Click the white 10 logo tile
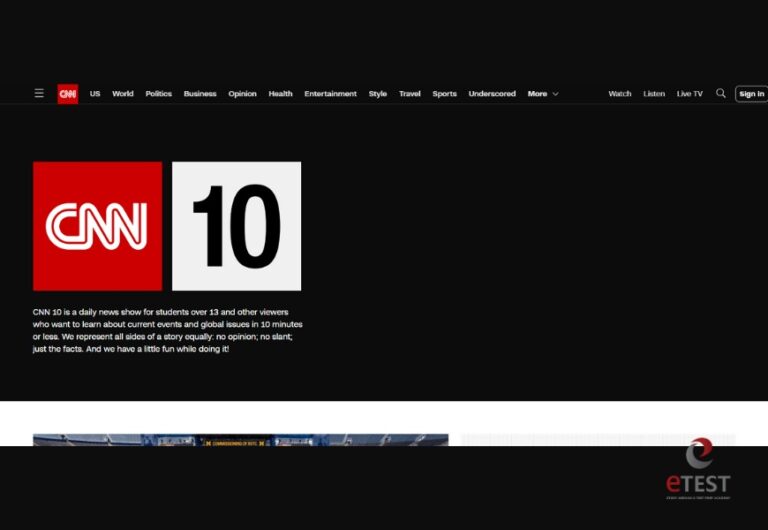768x530 pixels. click(x=237, y=226)
